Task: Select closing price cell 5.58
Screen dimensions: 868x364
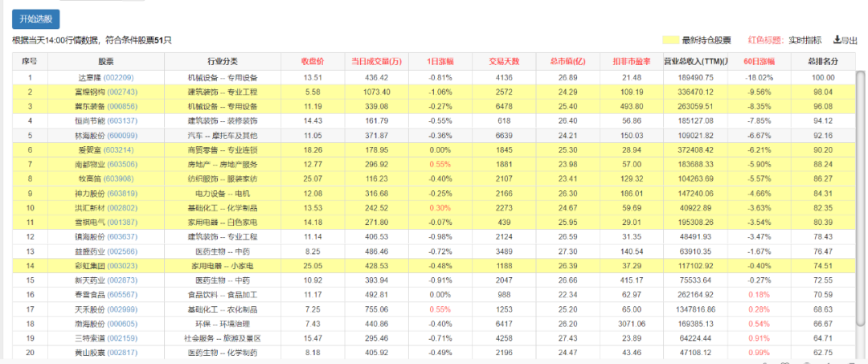Action: coord(312,92)
